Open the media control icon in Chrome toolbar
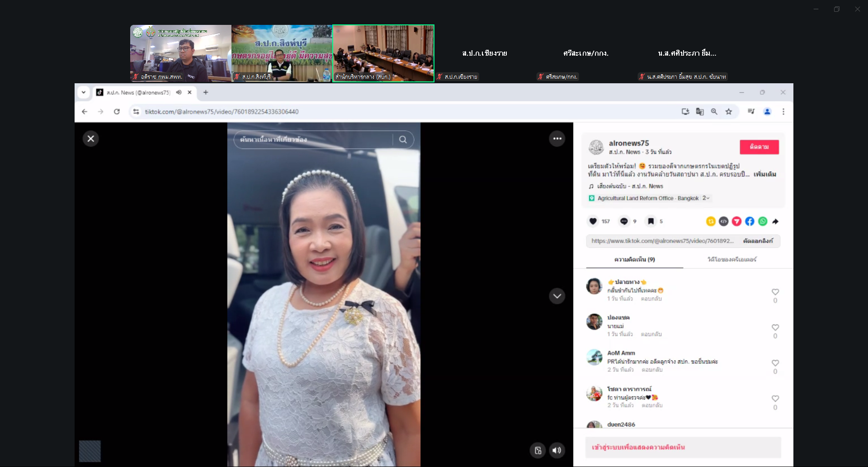The height and width of the screenshot is (467, 868). pos(751,112)
